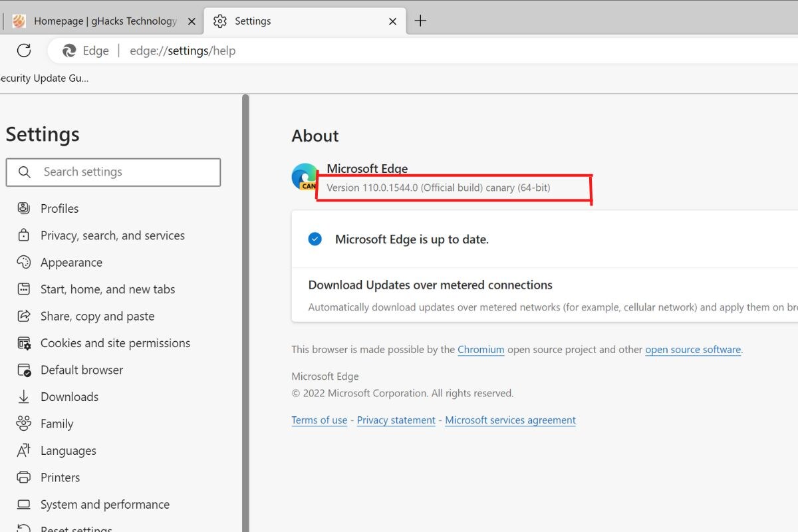Click 'Microsoft Edge is up to date' text
Screen dimensions: 798x532
412,239
